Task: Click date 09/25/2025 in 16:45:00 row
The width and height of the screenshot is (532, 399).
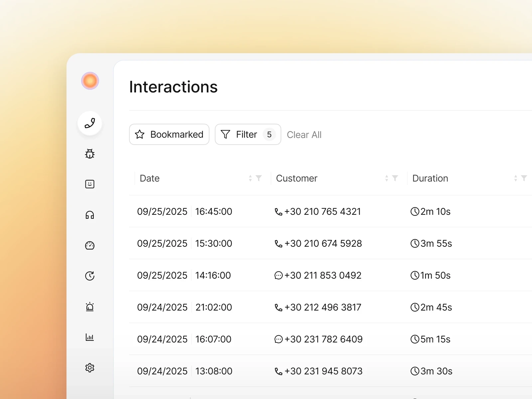Action: [162, 211]
